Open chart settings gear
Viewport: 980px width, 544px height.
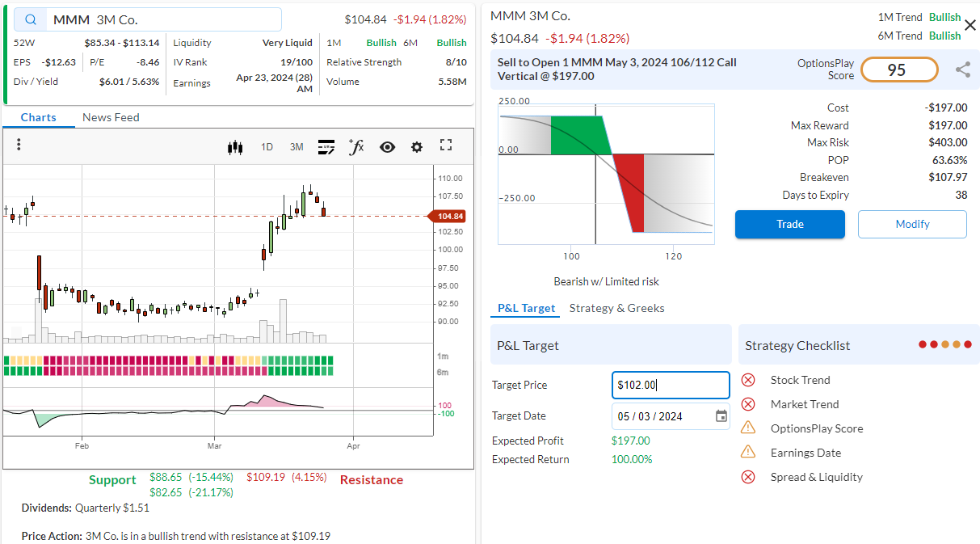click(x=417, y=147)
